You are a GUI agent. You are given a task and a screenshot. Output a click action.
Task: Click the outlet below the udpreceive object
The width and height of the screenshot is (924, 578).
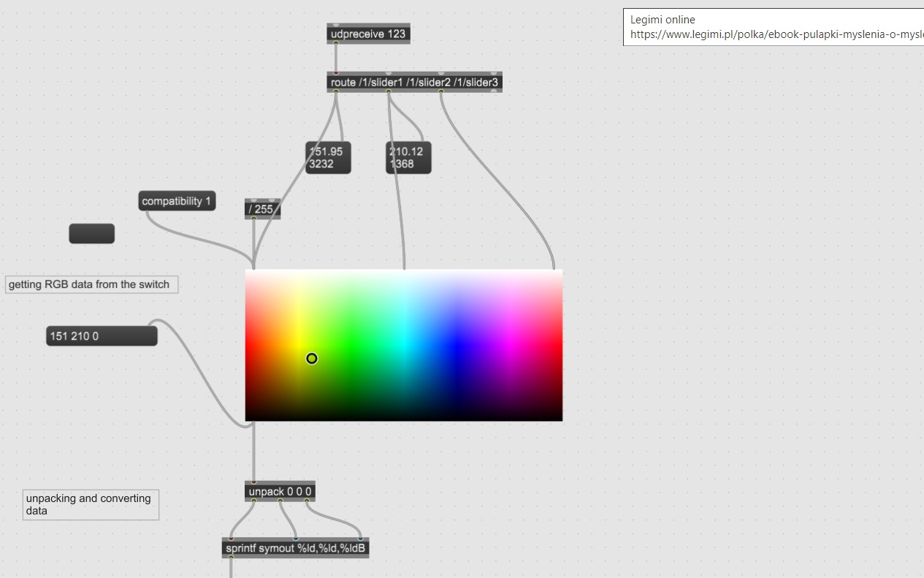336,42
